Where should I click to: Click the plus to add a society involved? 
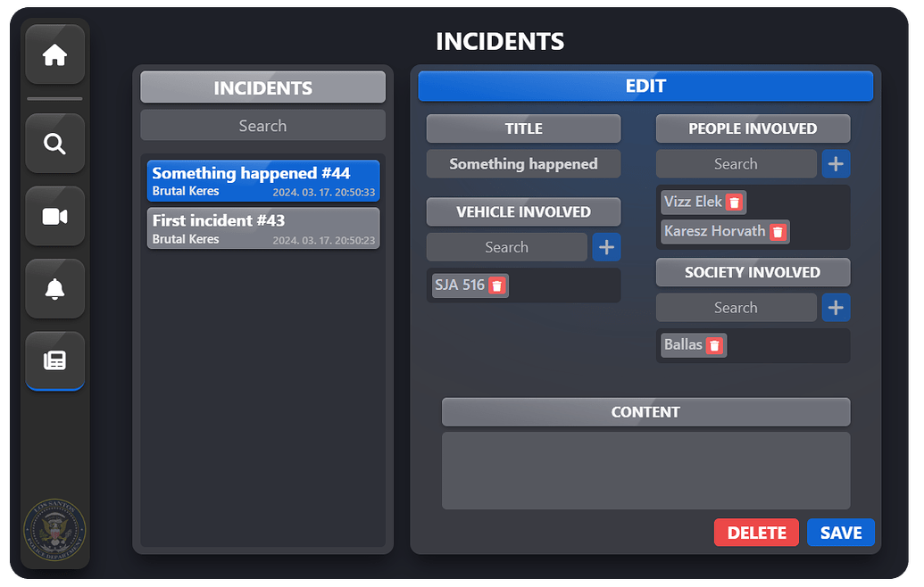(x=836, y=307)
